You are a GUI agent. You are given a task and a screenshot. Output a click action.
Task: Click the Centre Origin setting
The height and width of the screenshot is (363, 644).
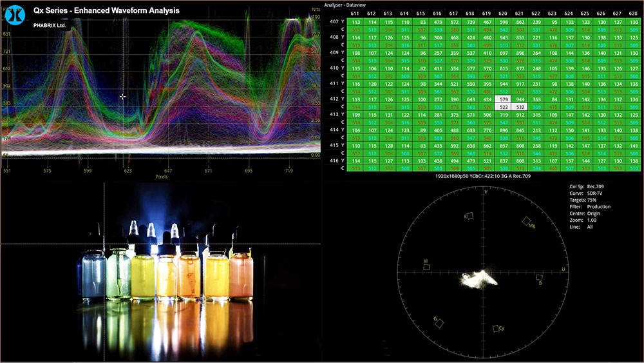[587, 213]
